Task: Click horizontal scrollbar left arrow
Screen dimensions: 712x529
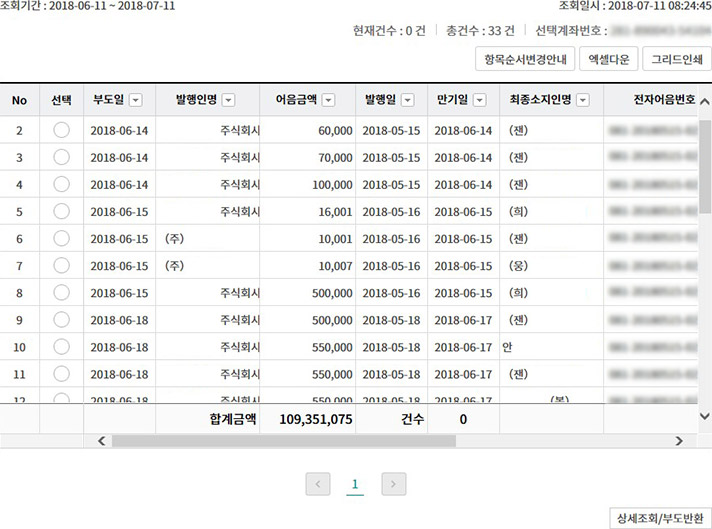Action: [x=101, y=440]
